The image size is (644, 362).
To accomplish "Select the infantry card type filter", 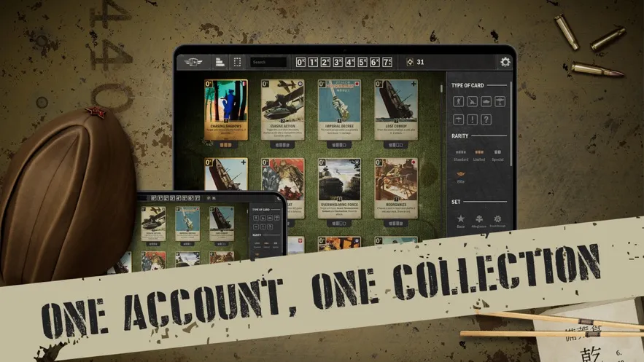I will click(458, 101).
